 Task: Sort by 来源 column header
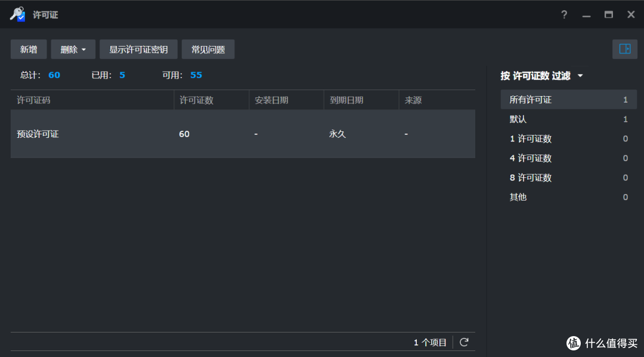pos(438,100)
